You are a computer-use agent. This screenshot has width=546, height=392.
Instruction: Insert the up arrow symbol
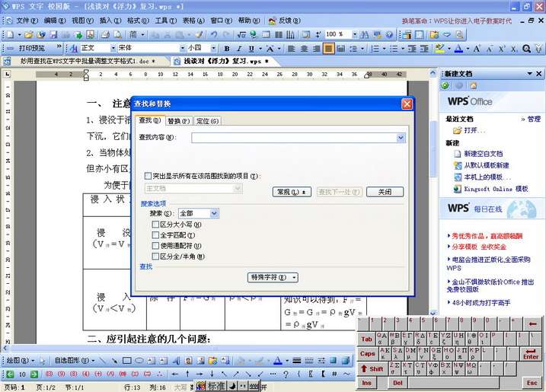tap(187, 374)
